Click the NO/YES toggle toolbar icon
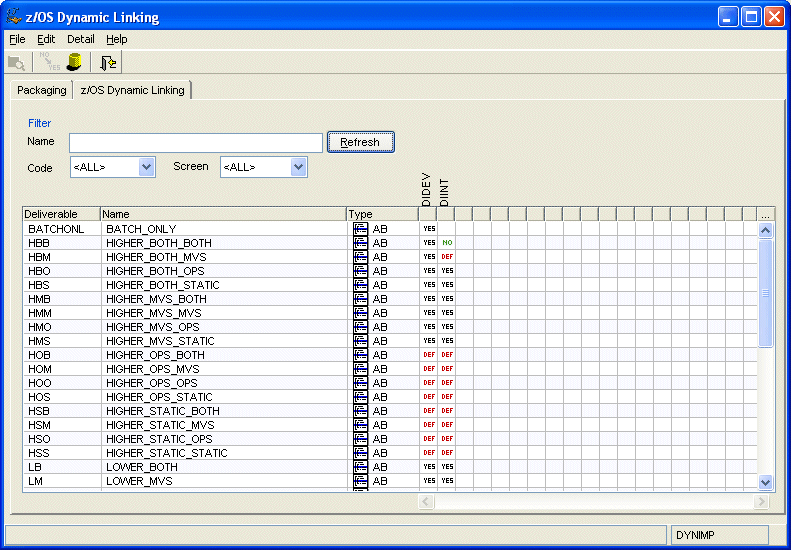Viewport: 791px width, 550px height. pos(49,63)
